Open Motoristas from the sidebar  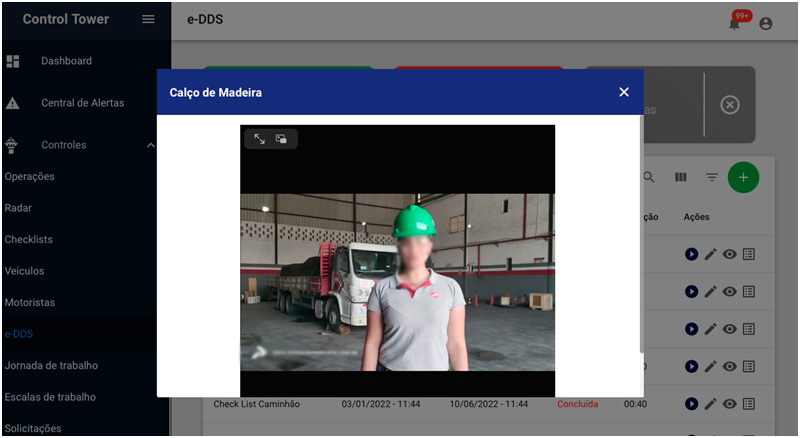[x=29, y=302]
